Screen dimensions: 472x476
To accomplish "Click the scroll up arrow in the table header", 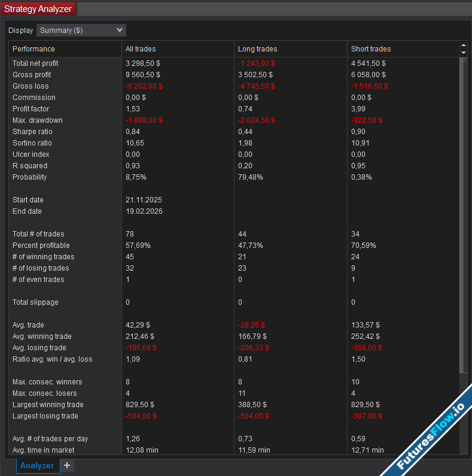I will tap(463, 46).
